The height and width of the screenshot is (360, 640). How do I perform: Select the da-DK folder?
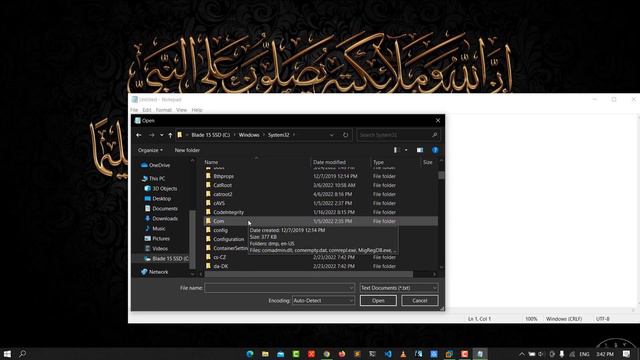[x=320, y=266]
